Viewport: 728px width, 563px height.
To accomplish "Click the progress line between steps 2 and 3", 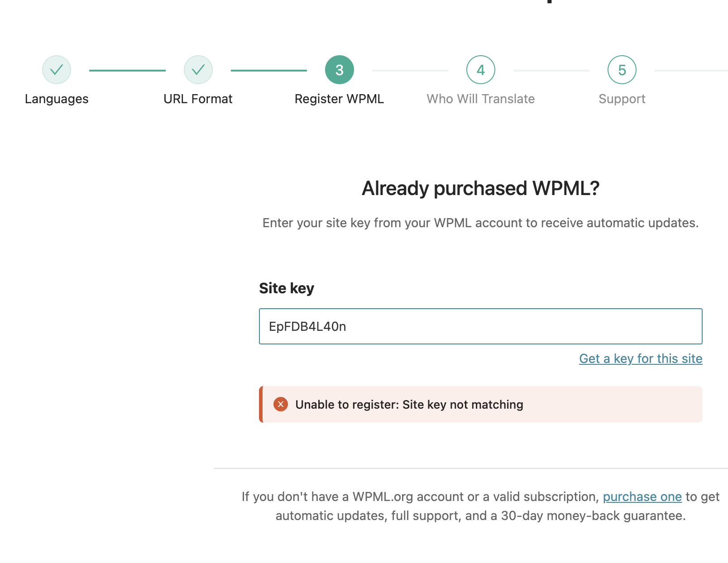I will tap(268, 71).
